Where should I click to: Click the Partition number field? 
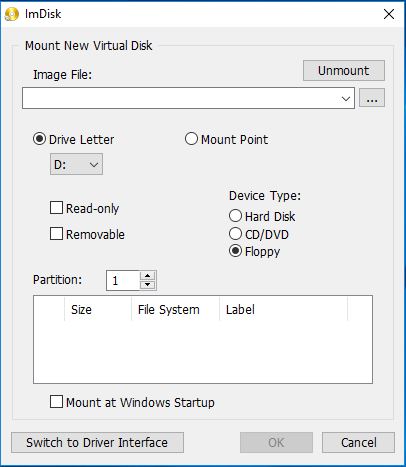[123, 281]
